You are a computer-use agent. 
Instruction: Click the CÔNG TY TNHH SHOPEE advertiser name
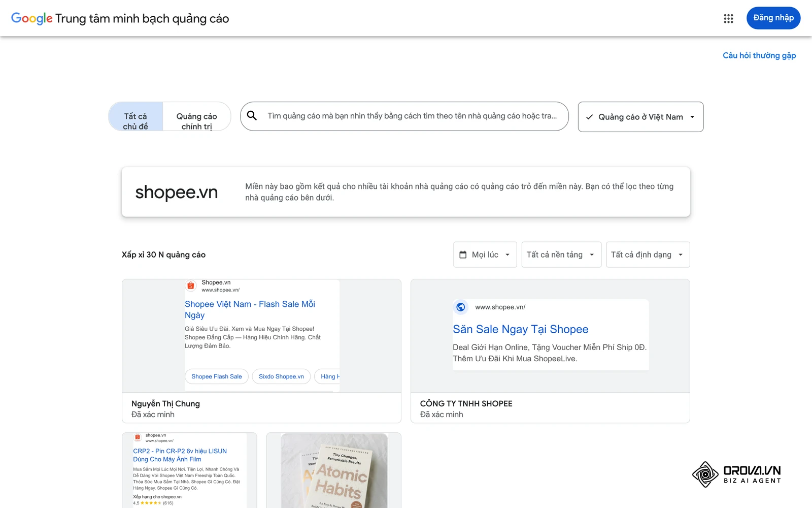tap(466, 403)
